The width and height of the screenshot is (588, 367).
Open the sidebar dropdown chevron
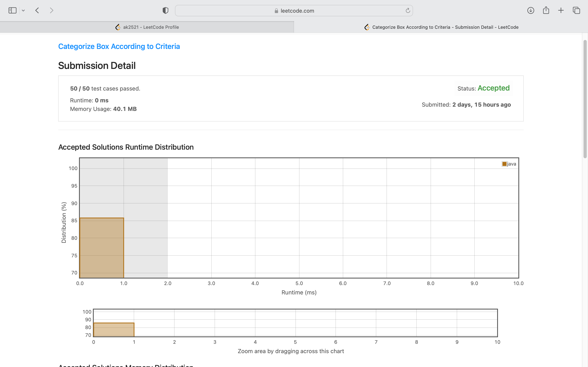point(23,10)
